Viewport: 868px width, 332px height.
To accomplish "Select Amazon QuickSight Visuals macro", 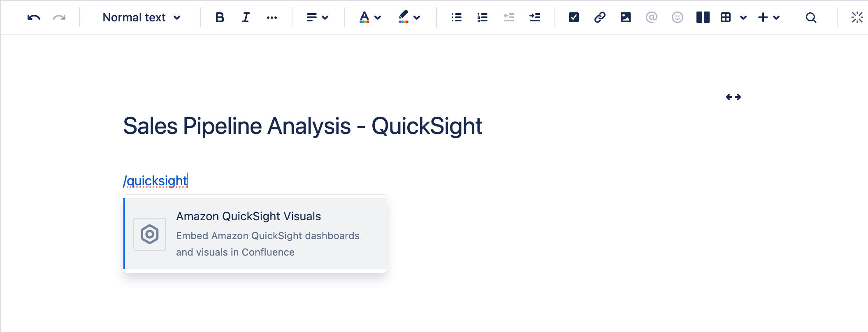I will click(x=255, y=233).
